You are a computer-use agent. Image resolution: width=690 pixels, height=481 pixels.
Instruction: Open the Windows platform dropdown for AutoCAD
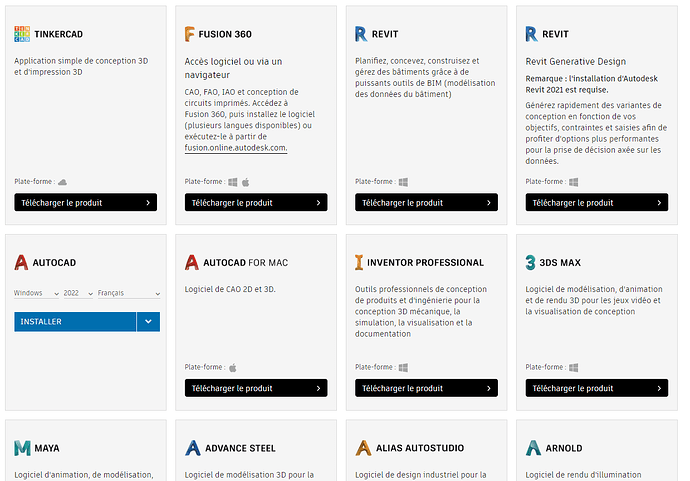coord(37,293)
